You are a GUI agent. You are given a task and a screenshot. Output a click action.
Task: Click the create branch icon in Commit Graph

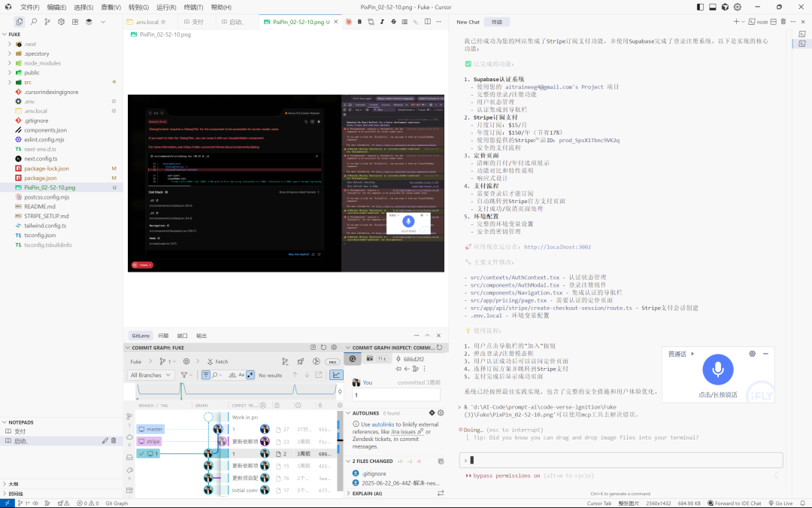pyautogui.click(x=285, y=361)
